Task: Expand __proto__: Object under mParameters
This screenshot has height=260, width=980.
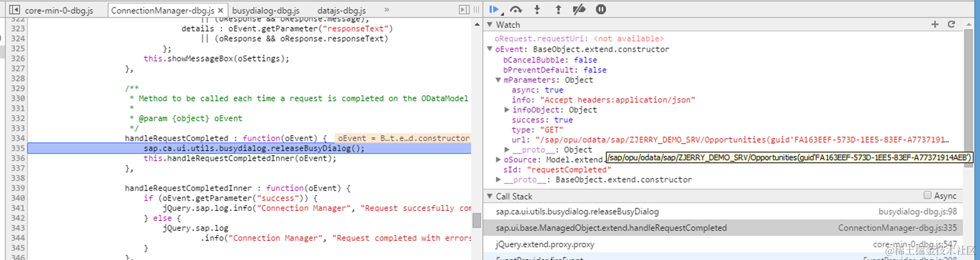Action: 507,150
